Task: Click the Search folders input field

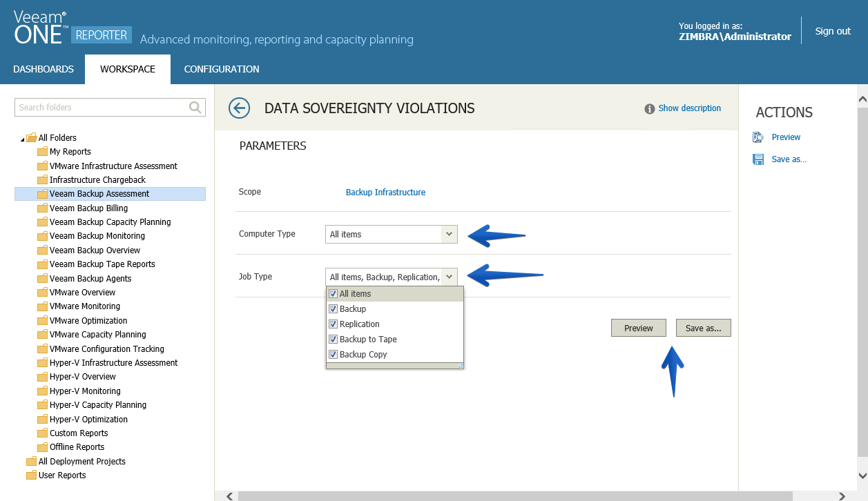Action: click(102, 107)
